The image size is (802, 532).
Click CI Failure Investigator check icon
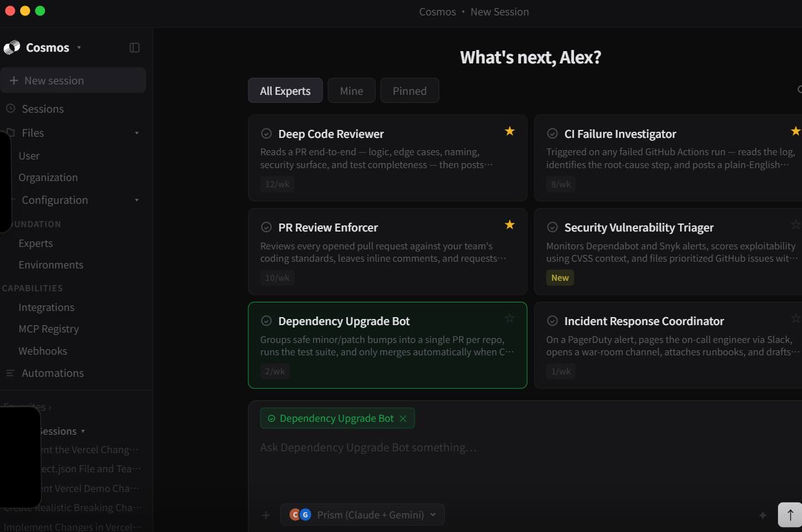(553, 134)
